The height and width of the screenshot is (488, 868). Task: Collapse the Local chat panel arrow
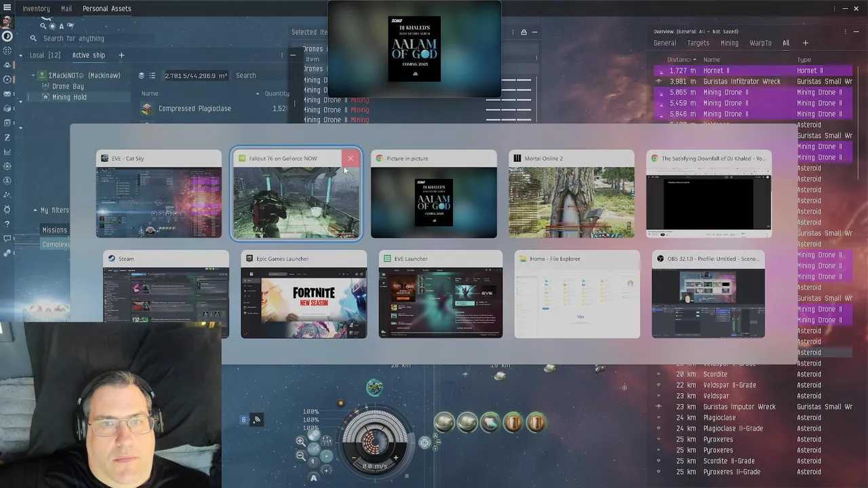21,55
